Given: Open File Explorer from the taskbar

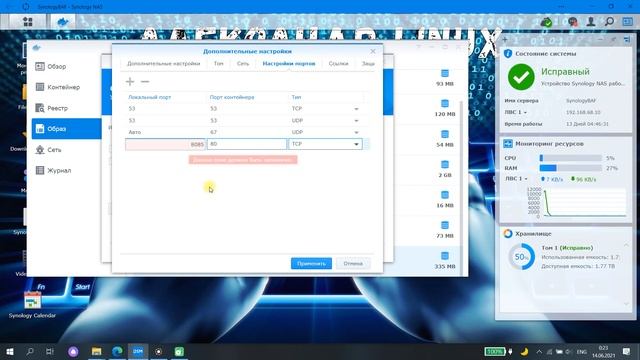Looking at the screenshot, I should coord(96,351).
